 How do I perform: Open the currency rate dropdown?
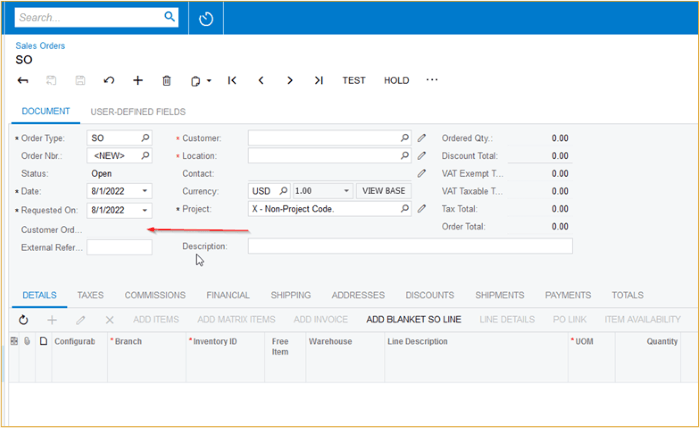pos(346,191)
